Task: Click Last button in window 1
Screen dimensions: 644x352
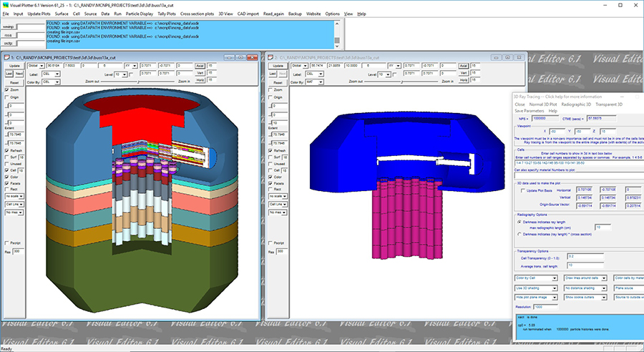Action: pyautogui.click(x=9, y=74)
